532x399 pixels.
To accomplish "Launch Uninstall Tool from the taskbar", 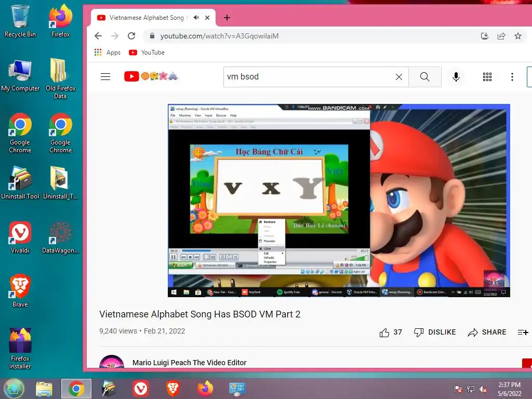I will point(109,389).
